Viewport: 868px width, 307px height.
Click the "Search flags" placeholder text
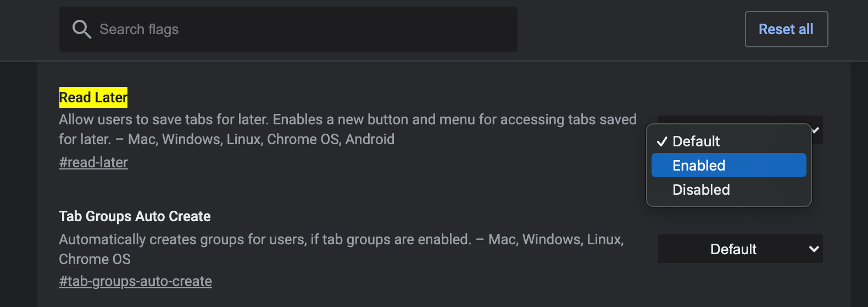point(139,29)
